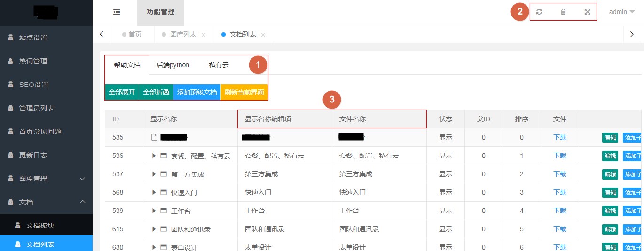Click 下载 link for row 536
The width and height of the screenshot is (644, 251).
point(560,156)
